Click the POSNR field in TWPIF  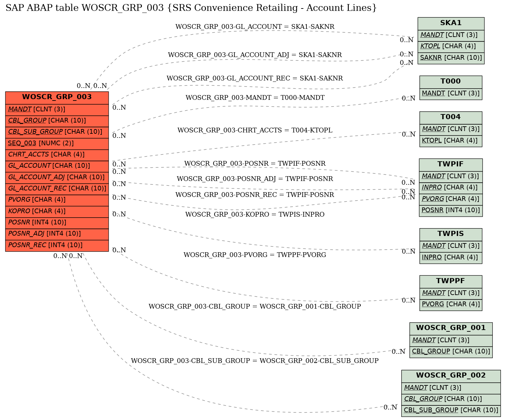[x=451, y=211]
